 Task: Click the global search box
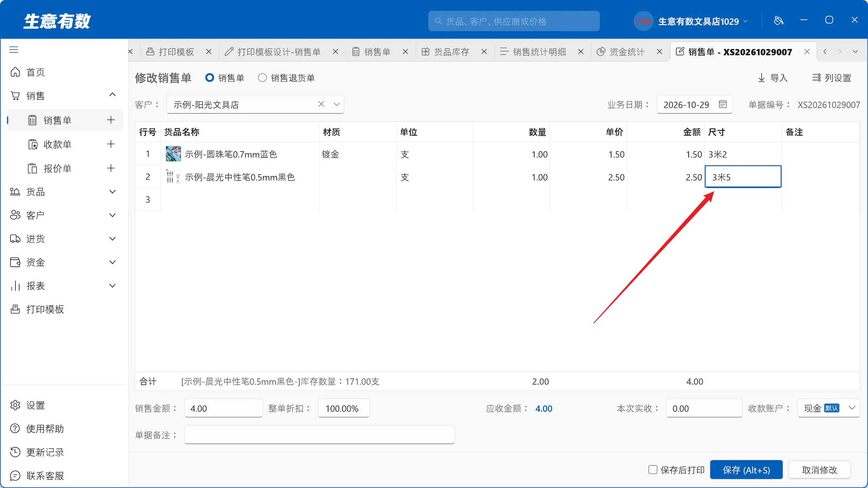(514, 21)
